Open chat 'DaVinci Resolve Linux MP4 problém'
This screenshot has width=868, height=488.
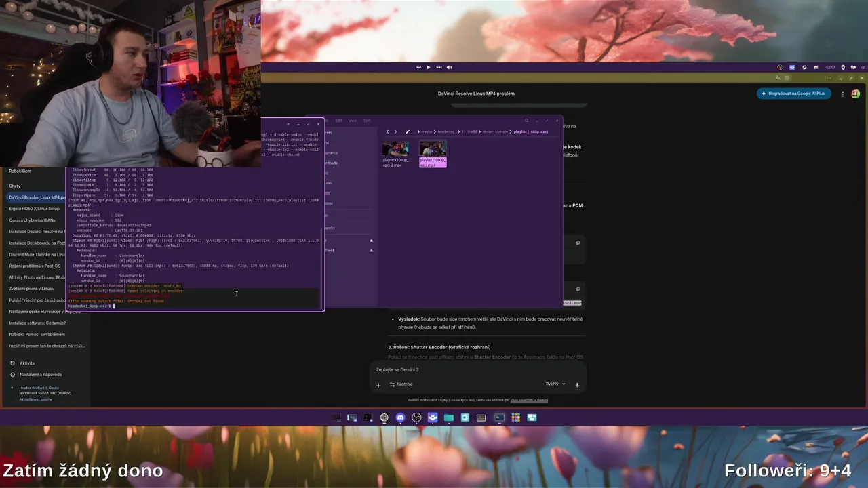pyautogui.click(x=35, y=197)
